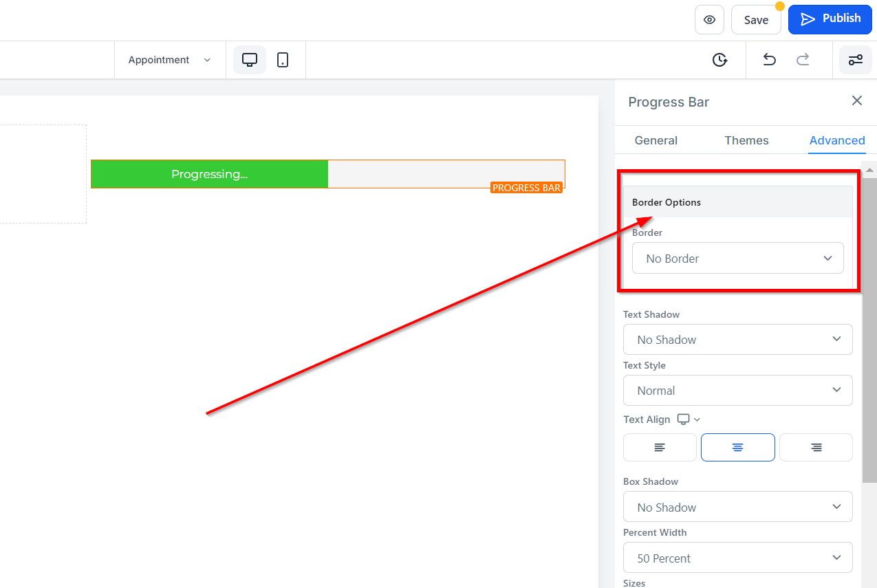Align text to the left

click(660, 447)
